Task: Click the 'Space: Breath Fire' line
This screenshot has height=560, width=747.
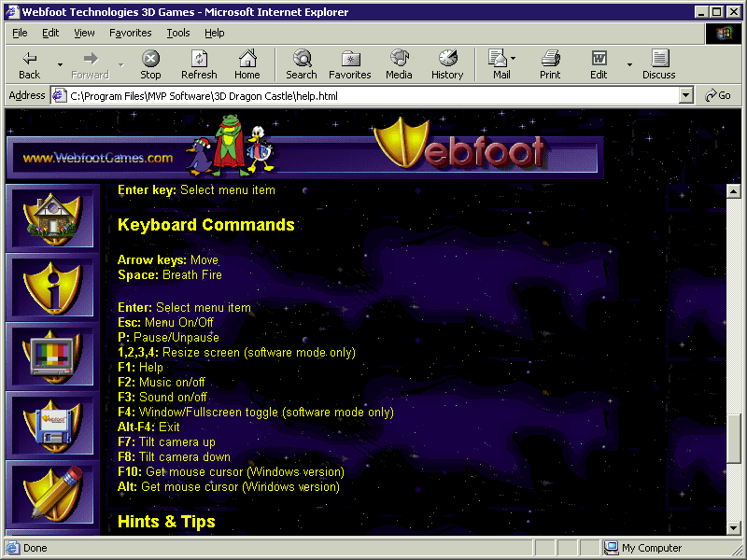Action: [170, 274]
